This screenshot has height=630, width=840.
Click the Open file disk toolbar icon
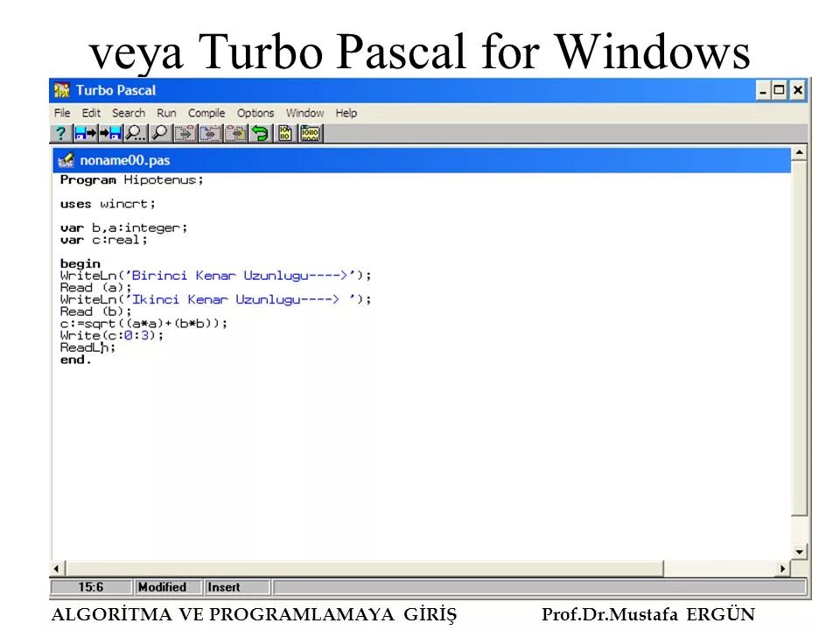click(x=85, y=133)
